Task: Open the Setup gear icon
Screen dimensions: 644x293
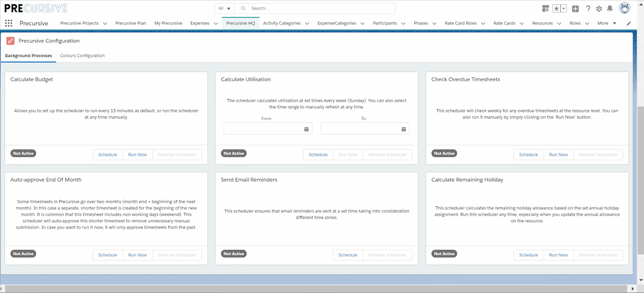Action: tap(599, 8)
